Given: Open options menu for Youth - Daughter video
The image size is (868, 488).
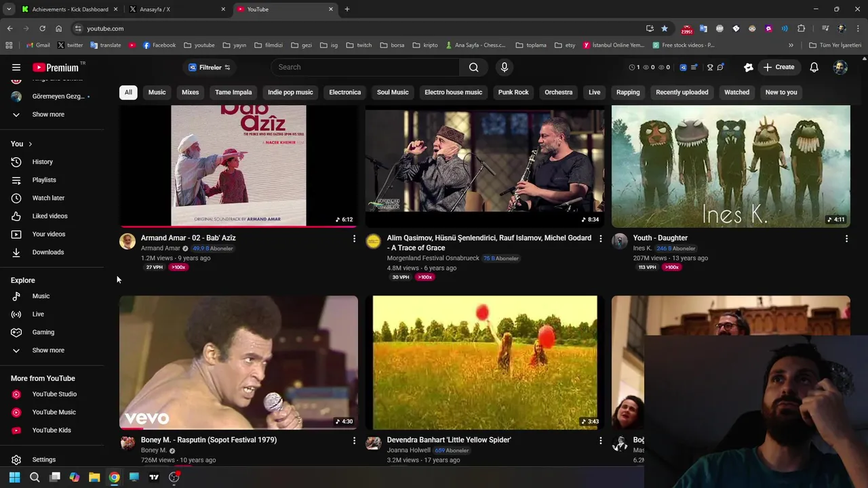Looking at the screenshot, I should (x=846, y=239).
